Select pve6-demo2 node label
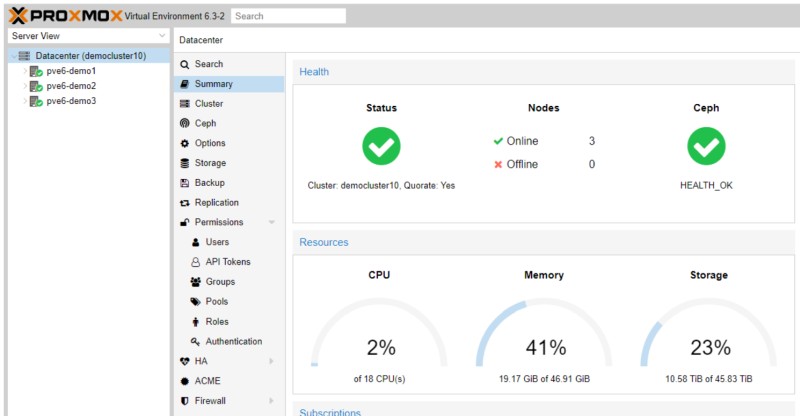The width and height of the screenshot is (800, 416). 71,86
